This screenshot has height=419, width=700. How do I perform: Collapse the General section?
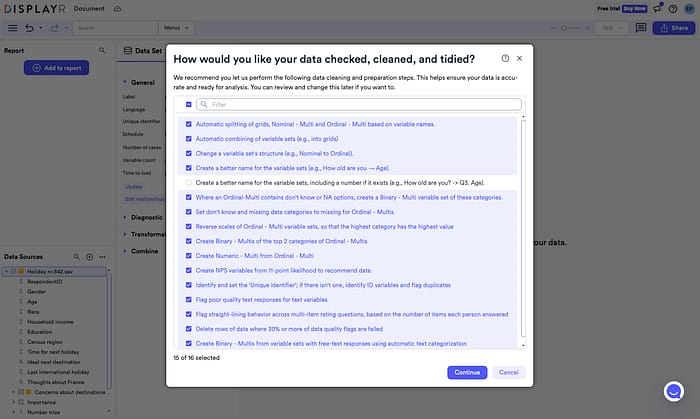tap(124, 82)
